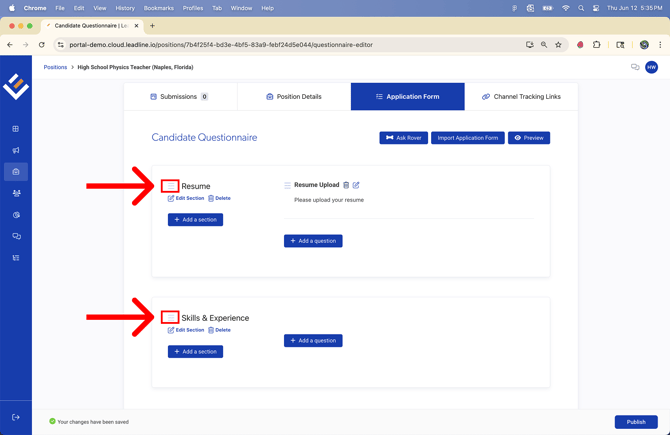Click the Publish button

coord(635,422)
